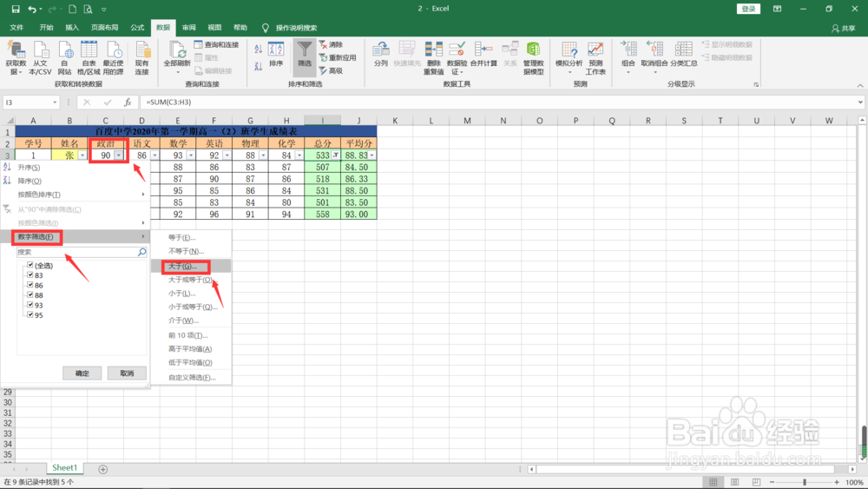Expand the Name Box dropdown arrow
The width and height of the screenshot is (868, 489).
(55, 102)
